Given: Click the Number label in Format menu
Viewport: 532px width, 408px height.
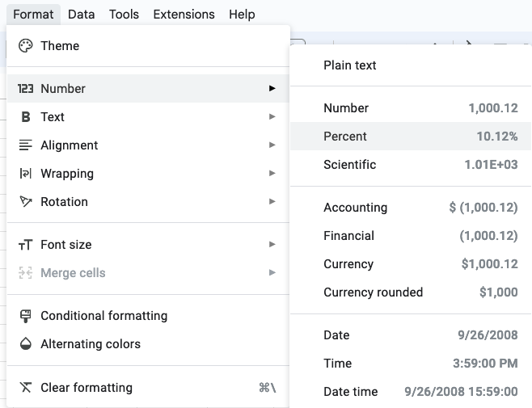Looking at the screenshot, I should [63, 89].
